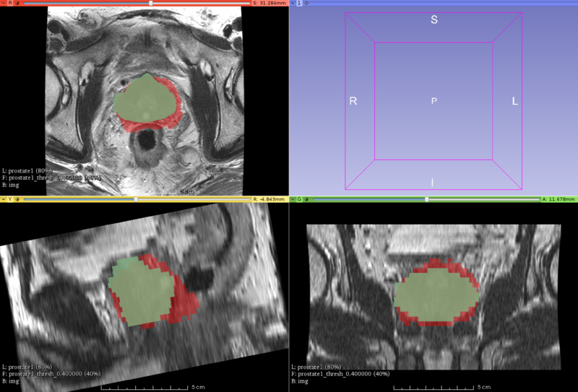Click the pin icon in the Green slice bar
578x392 pixels.
pos(293,199)
